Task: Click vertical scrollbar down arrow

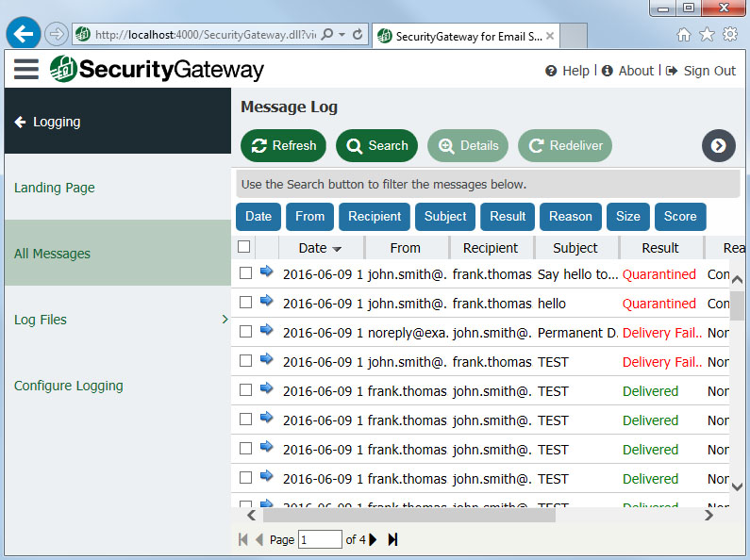Action: pos(738,486)
